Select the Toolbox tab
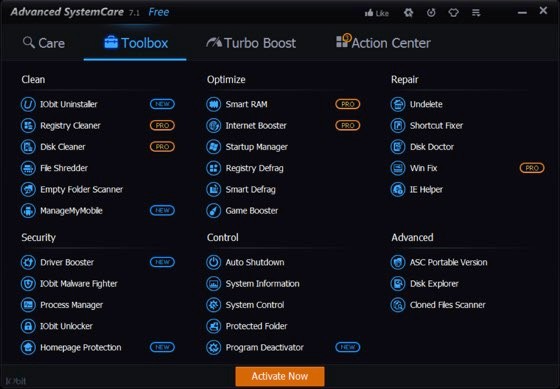The image size is (560, 389). coord(136,43)
